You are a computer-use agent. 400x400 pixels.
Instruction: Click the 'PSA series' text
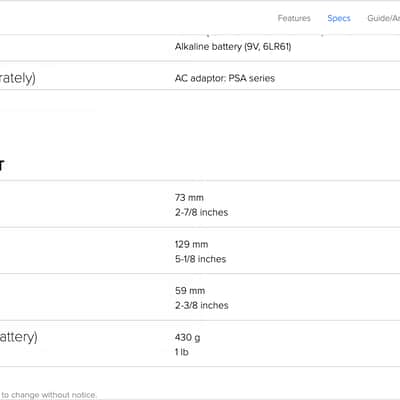[x=252, y=78]
